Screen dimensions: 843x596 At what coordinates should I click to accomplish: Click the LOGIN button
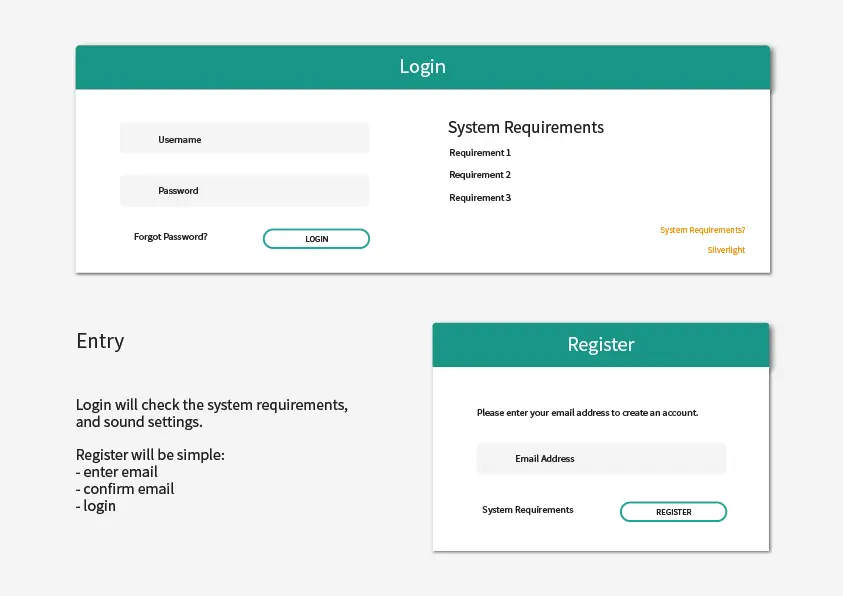pyautogui.click(x=316, y=238)
